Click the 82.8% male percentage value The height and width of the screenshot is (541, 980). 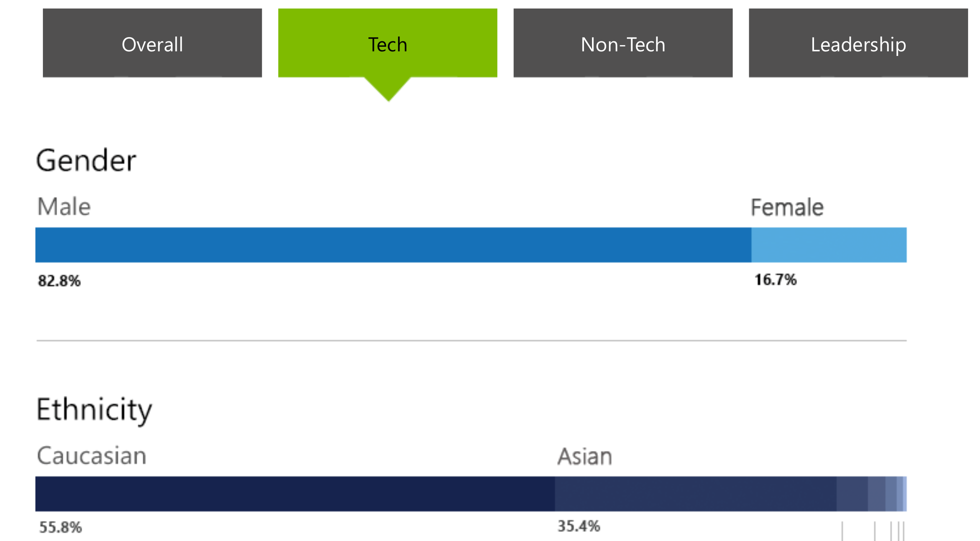click(x=59, y=281)
